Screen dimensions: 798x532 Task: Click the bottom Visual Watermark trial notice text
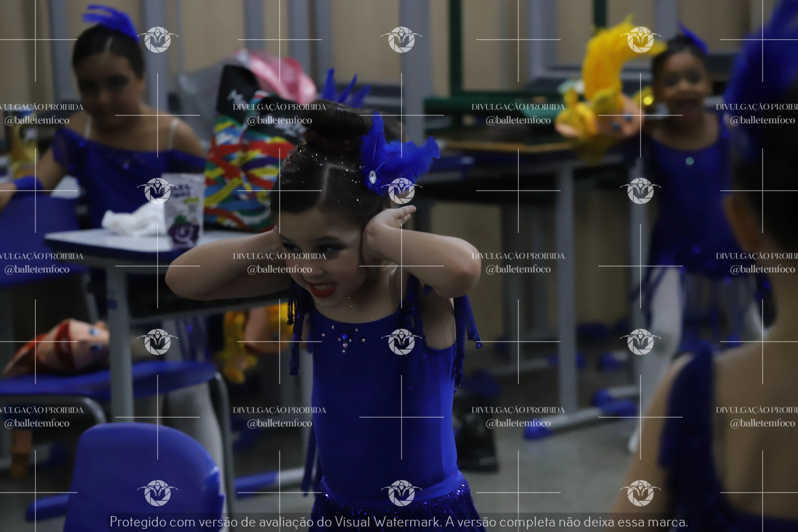(399, 522)
